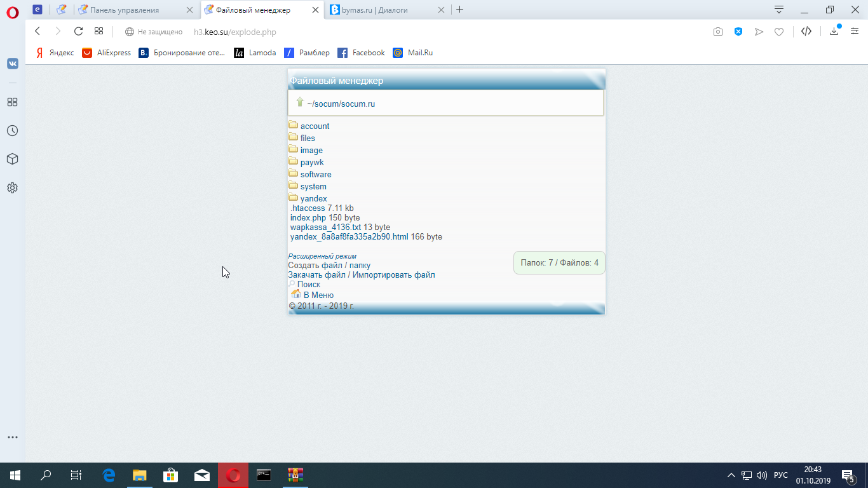Image resolution: width=868 pixels, height=488 pixels.
Task: Open the account folder
Action: 315,126
